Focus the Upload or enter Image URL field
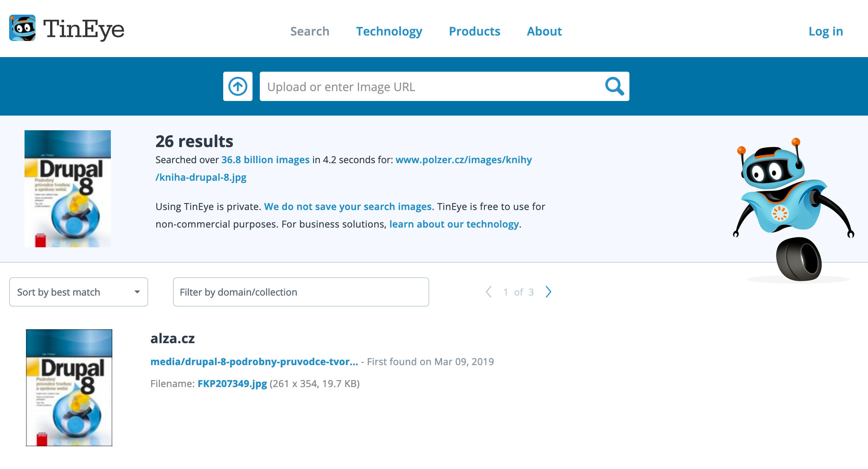This screenshot has width=868, height=469. 432,87
